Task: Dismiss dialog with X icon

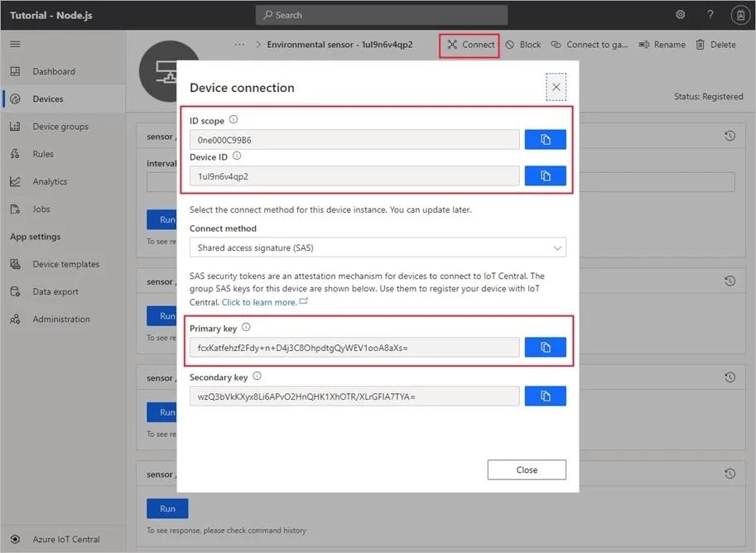Action: click(556, 87)
